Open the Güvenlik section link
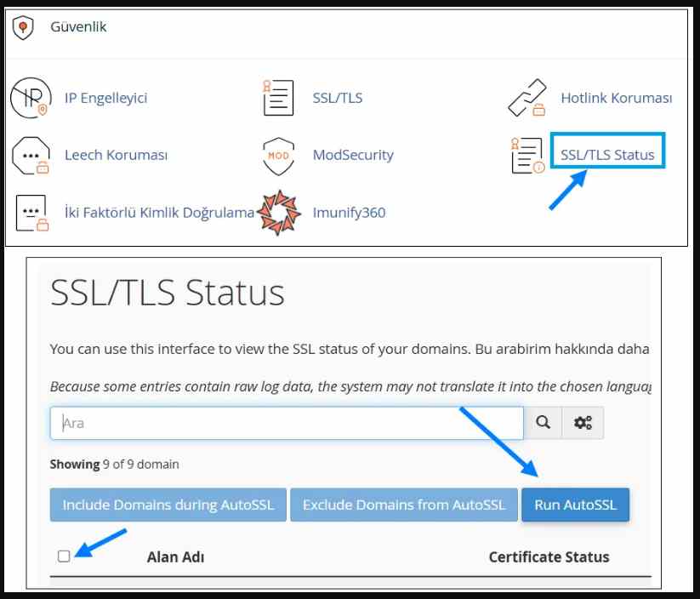Screen dimensions: 700x599 [x=80, y=26]
